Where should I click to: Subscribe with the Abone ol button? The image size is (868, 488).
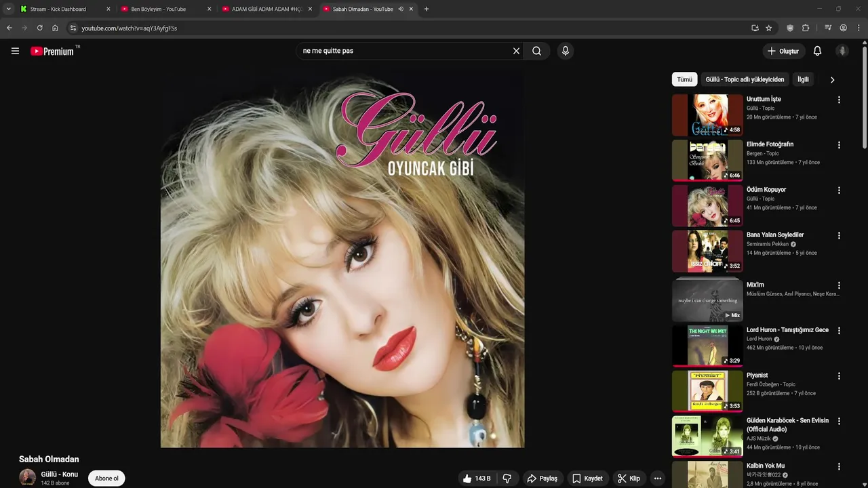click(x=106, y=479)
